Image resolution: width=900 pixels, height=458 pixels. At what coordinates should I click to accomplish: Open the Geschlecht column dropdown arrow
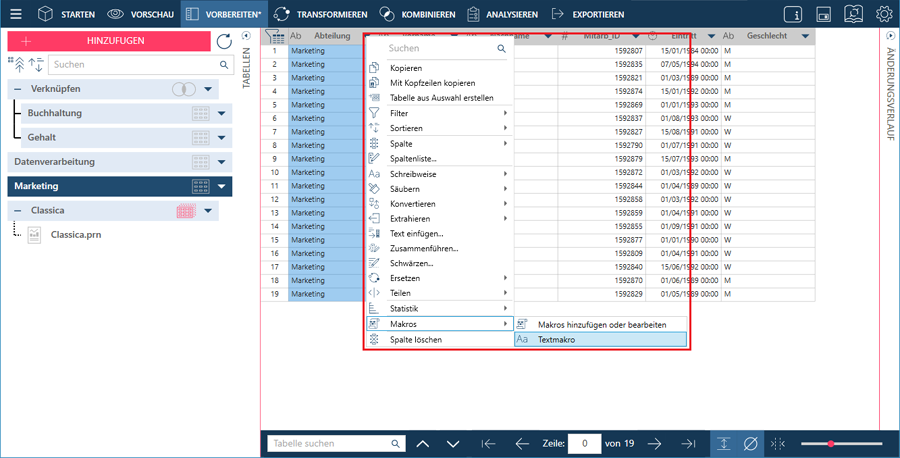(806, 36)
